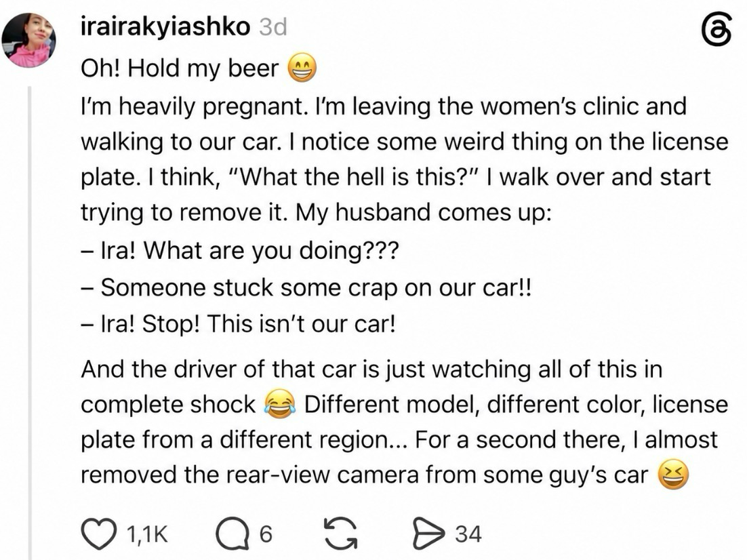Click the "Ira! Stop! This isn't our car!" line
Screen dimensions: 747x560
(x=238, y=324)
